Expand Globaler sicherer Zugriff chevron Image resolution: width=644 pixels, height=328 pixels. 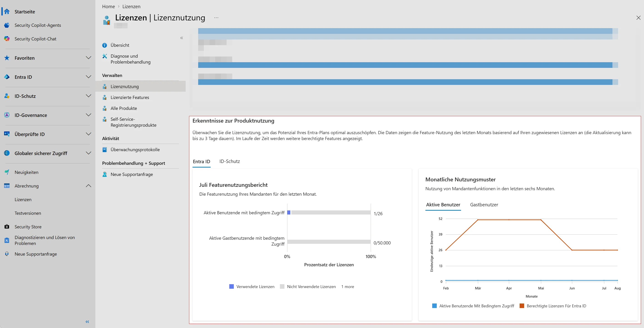[88, 153]
